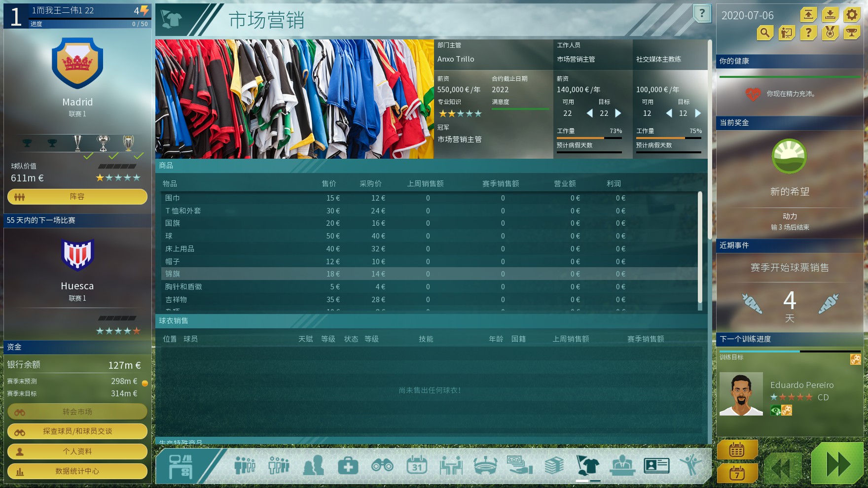Open the sponsorship money-in-hand icon
The height and width of the screenshot is (488, 868).
(520, 465)
